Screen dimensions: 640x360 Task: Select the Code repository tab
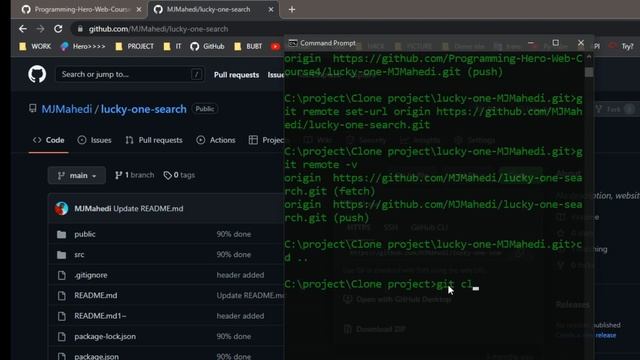pos(49,140)
